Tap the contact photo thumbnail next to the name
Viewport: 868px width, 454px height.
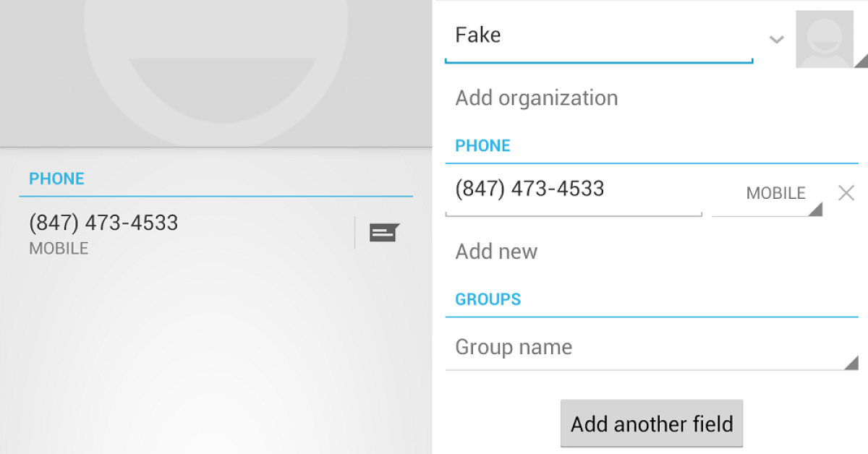(823, 40)
